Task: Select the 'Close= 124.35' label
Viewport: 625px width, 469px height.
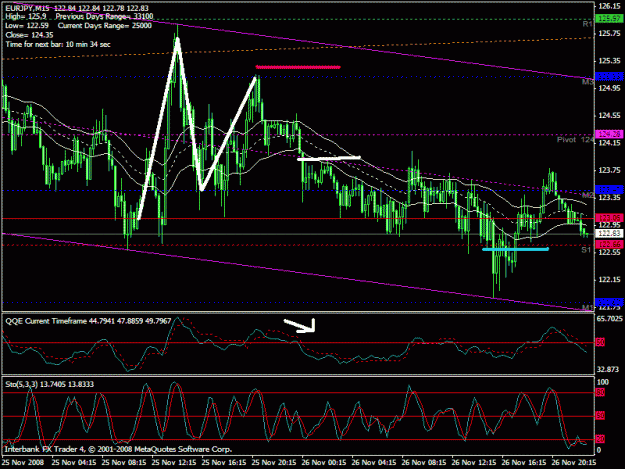Action: point(29,35)
